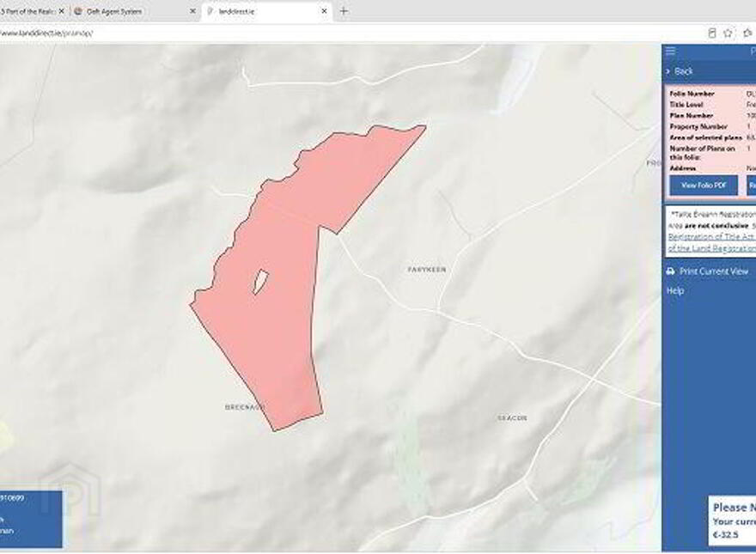Open the 'of the Land Registration' link
The image size is (756, 554).
(x=711, y=248)
